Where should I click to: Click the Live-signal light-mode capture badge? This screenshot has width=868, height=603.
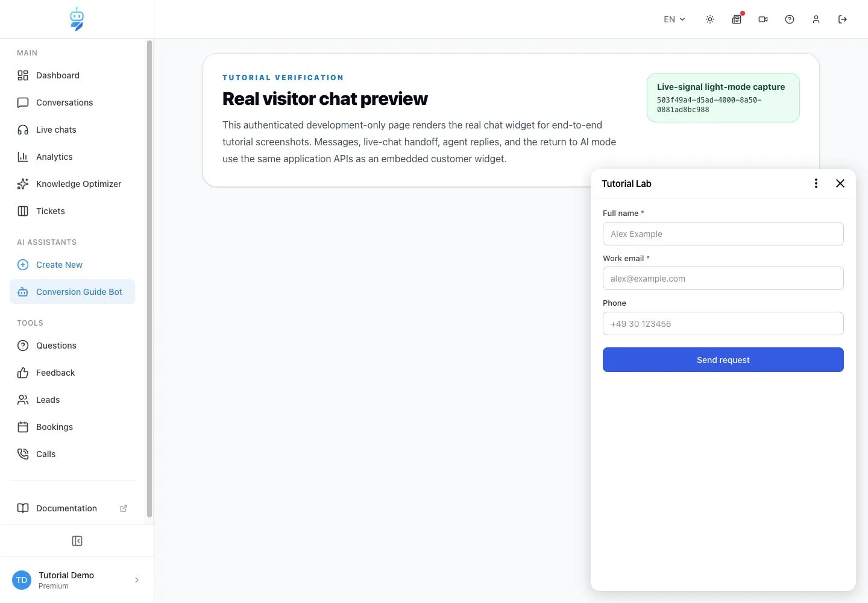click(723, 98)
